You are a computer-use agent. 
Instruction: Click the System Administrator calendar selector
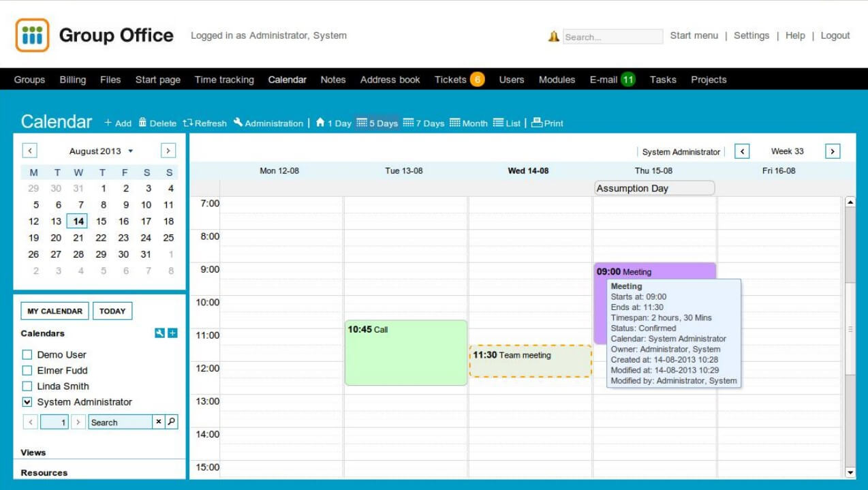pyautogui.click(x=681, y=152)
